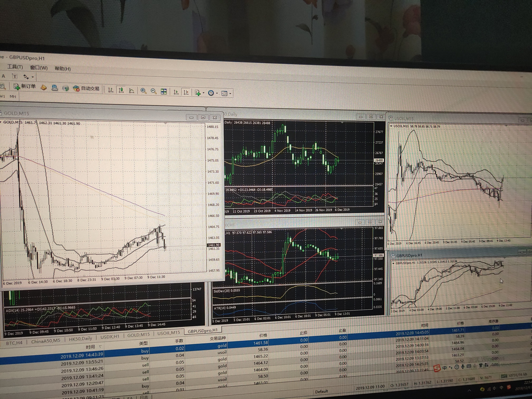Click the Sogou microphone voice input icon

[462, 367]
